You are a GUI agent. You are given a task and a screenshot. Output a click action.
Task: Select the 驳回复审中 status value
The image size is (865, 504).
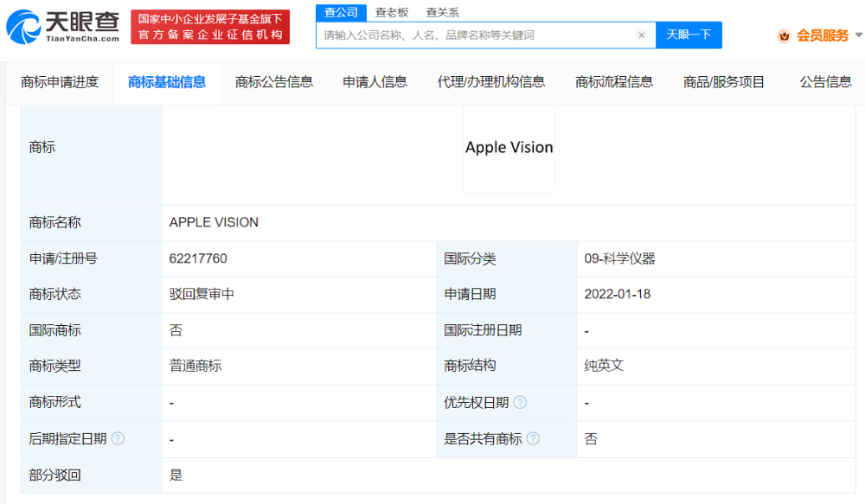pos(202,295)
